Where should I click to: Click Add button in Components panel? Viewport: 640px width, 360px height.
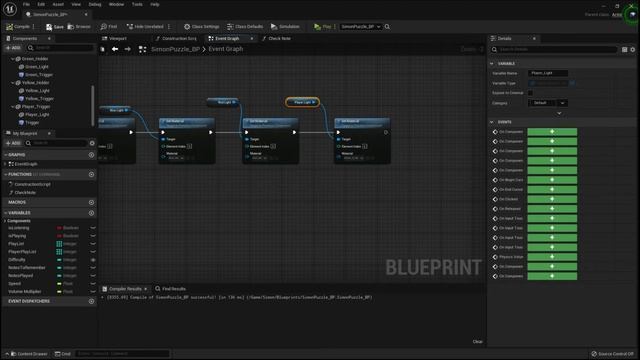(13, 48)
